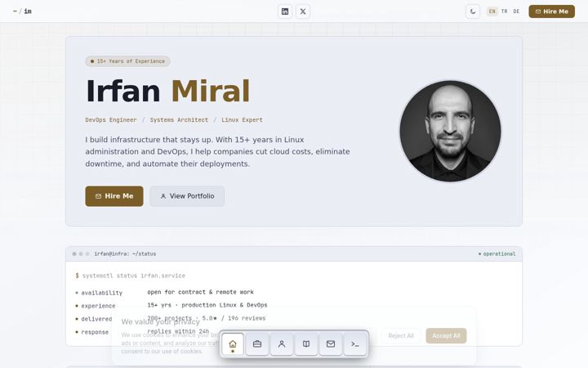The image size is (588, 368).
Task: Open mail envelope icon in dock
Action: point(331,344)
